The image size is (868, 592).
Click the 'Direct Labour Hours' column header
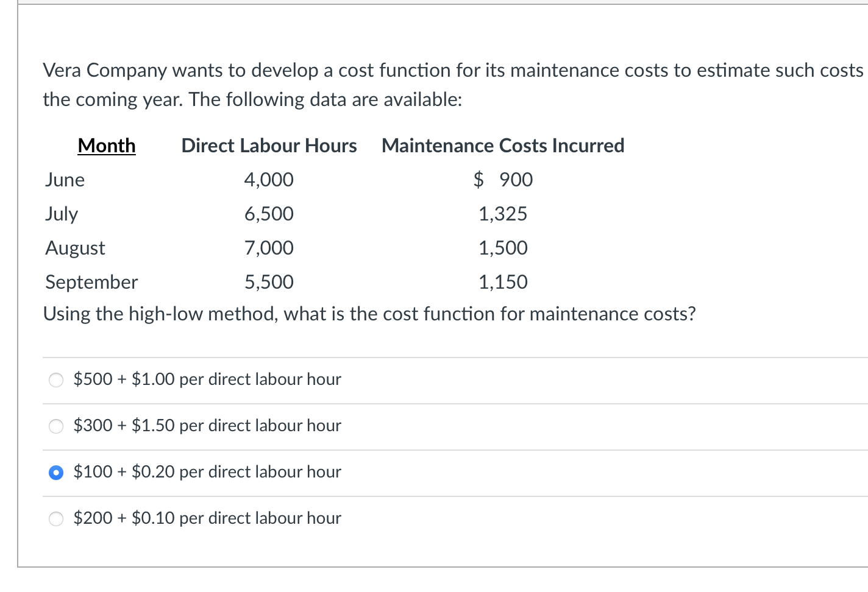click(269, 146)
